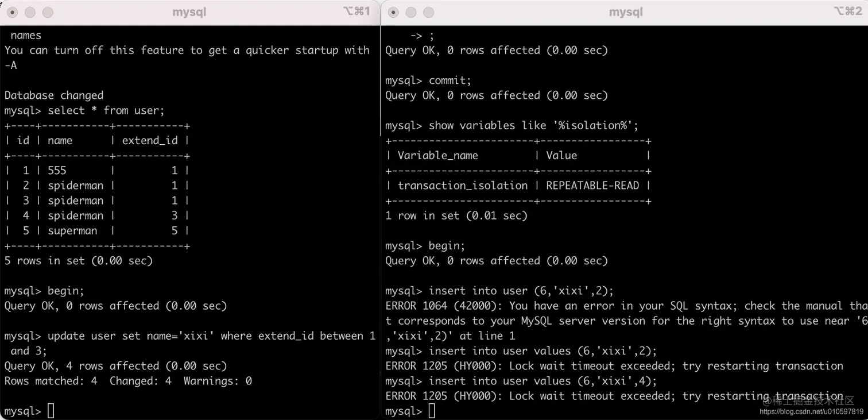Click the ⌥⌘1 shortcut label in left window
This screenshot has width=868, height=420.
[x=356, y=11]
